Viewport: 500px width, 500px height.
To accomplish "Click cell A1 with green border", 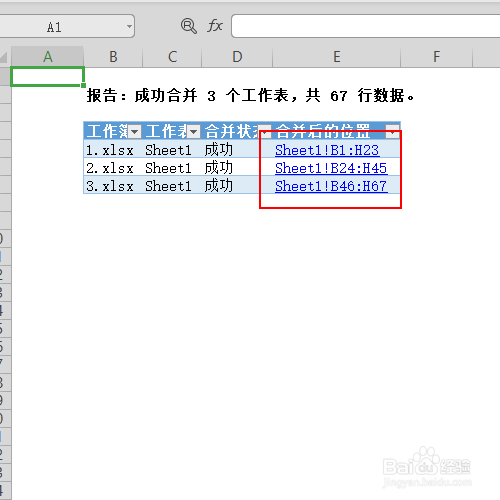I will click(x=47, y=77).
